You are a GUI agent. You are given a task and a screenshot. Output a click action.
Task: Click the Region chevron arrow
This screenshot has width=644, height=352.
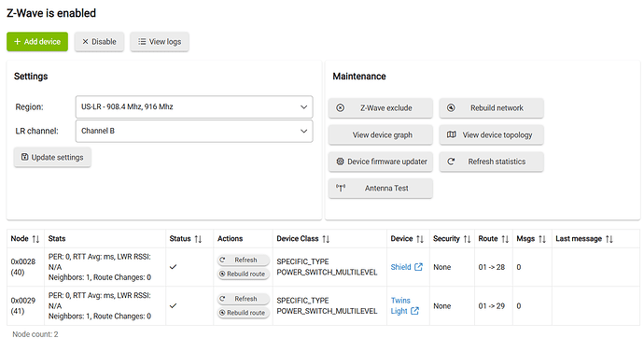pyautogui.click(x=304, y=106)
